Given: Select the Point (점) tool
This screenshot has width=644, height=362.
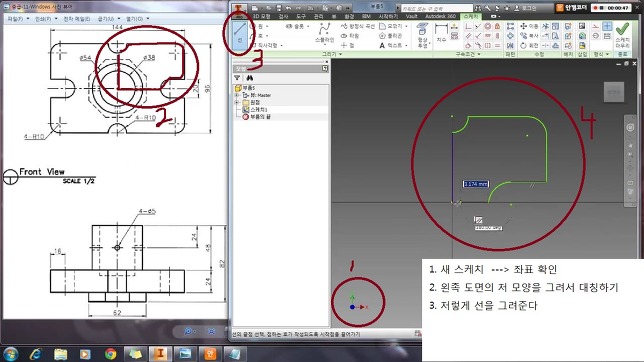Looking at the screenshot, I should pos(347,45).
